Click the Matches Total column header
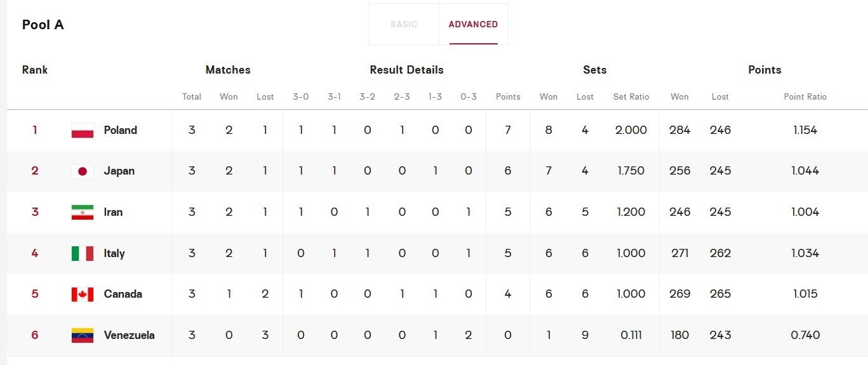The width and height of the screenshot is (868, 365). [192, 97]
